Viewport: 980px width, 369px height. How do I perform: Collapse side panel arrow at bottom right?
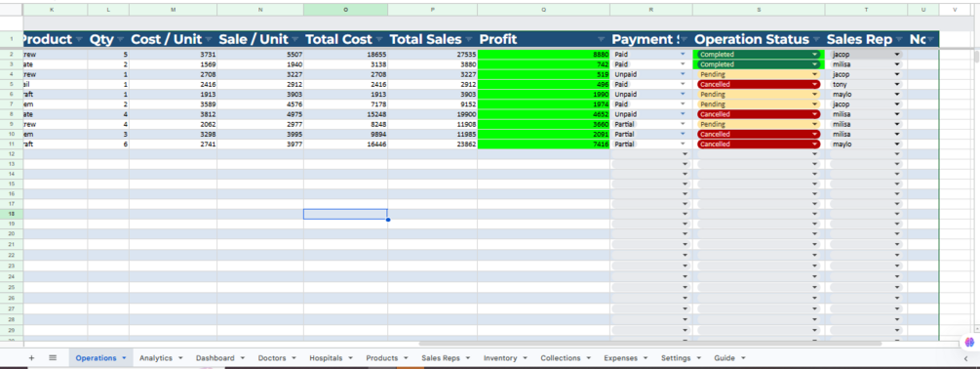point(965,358)
